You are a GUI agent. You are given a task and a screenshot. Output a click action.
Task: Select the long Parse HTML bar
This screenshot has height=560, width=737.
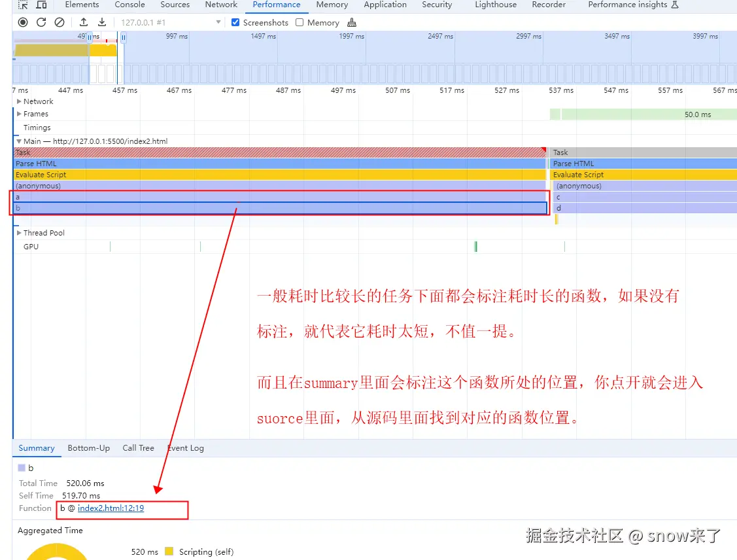[x=280, y=164]
